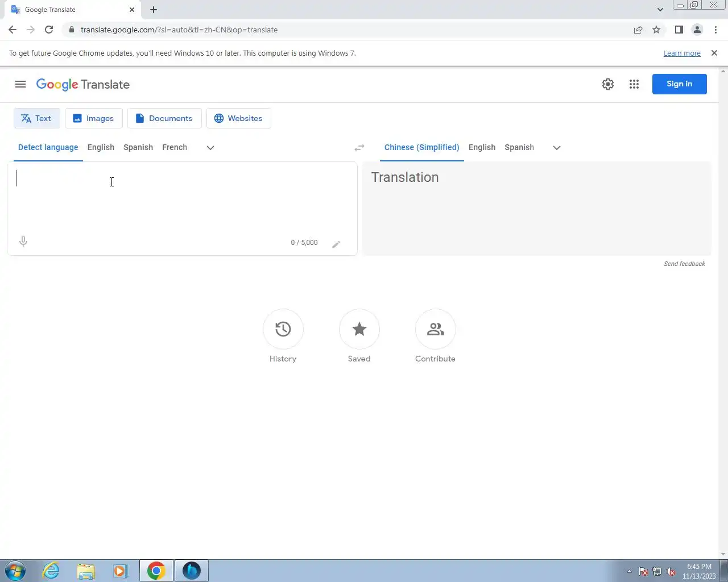Image resolution: width=728 pixels, height=582 pixels.
Task: Open Saved translations
Action: point(359,336)
